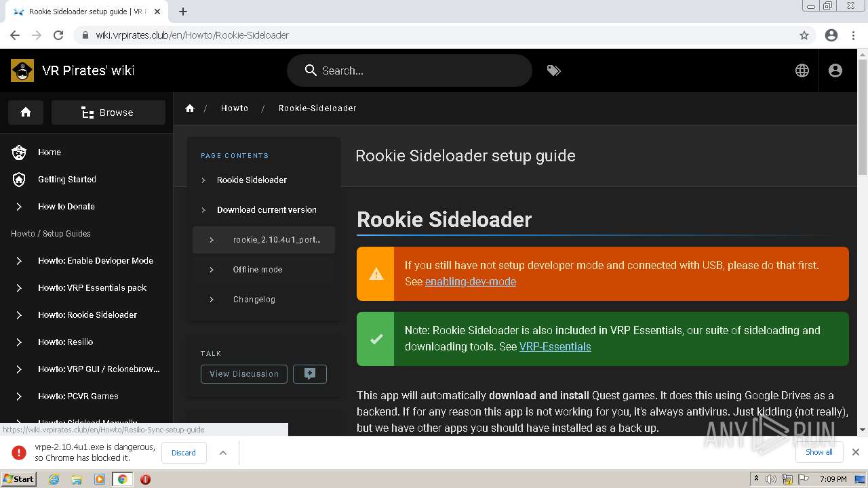Click the red antivirus taskbar icon
This screenshot has height=488, width=868.
click(x=145, y=479)
